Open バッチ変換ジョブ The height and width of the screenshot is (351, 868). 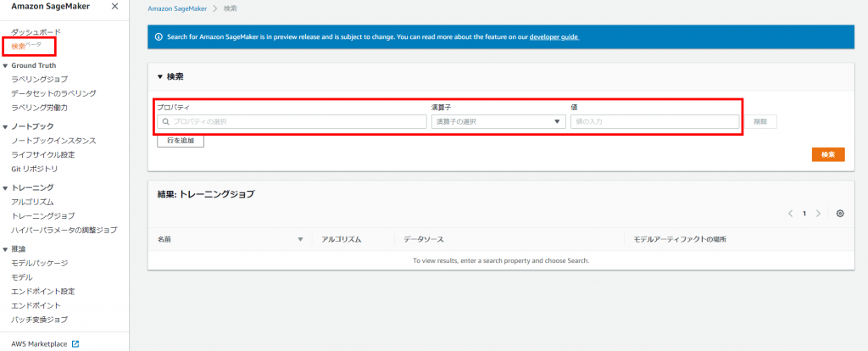[40, 320]
